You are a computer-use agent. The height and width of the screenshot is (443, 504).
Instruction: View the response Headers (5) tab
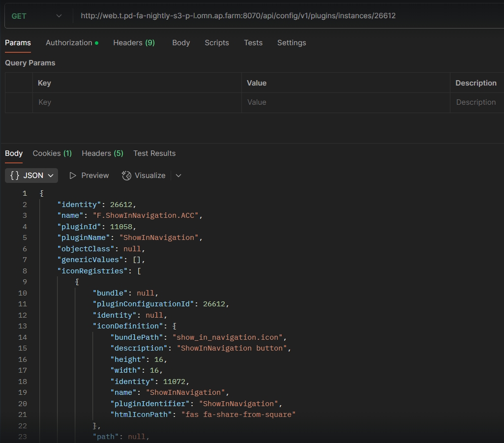[x=102, y=153]
